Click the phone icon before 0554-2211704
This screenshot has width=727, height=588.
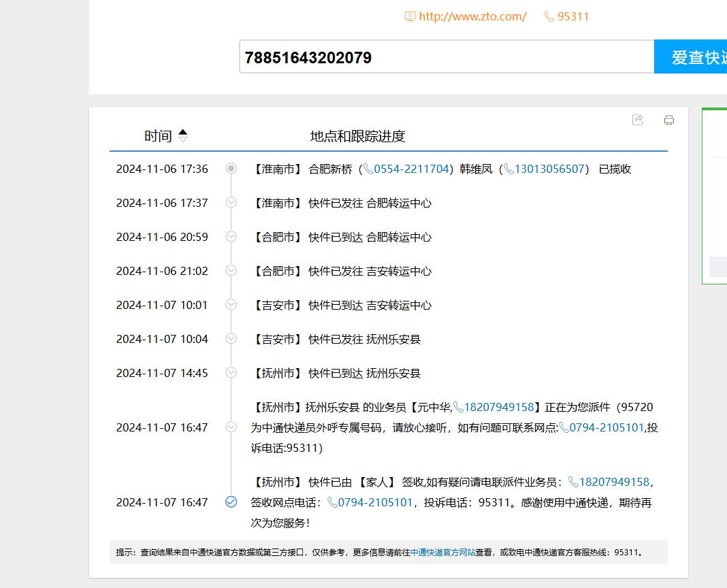368,169
